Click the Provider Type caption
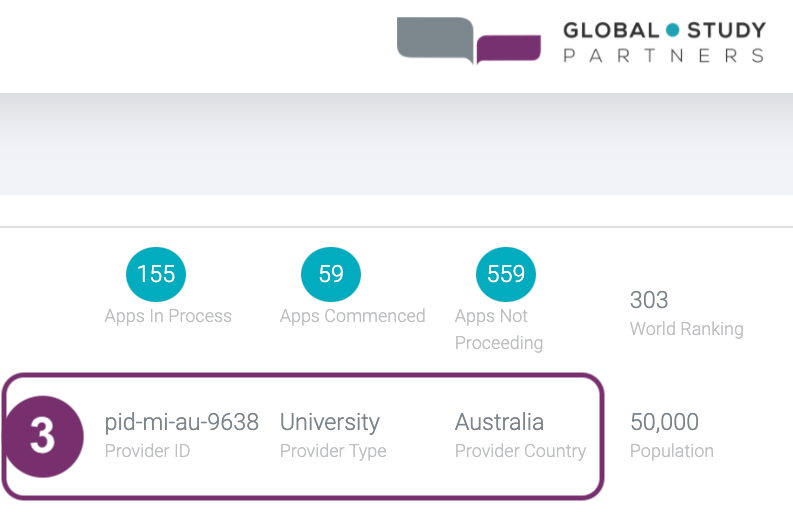Viewport: 793px width, 514px height. pos(333,451)
